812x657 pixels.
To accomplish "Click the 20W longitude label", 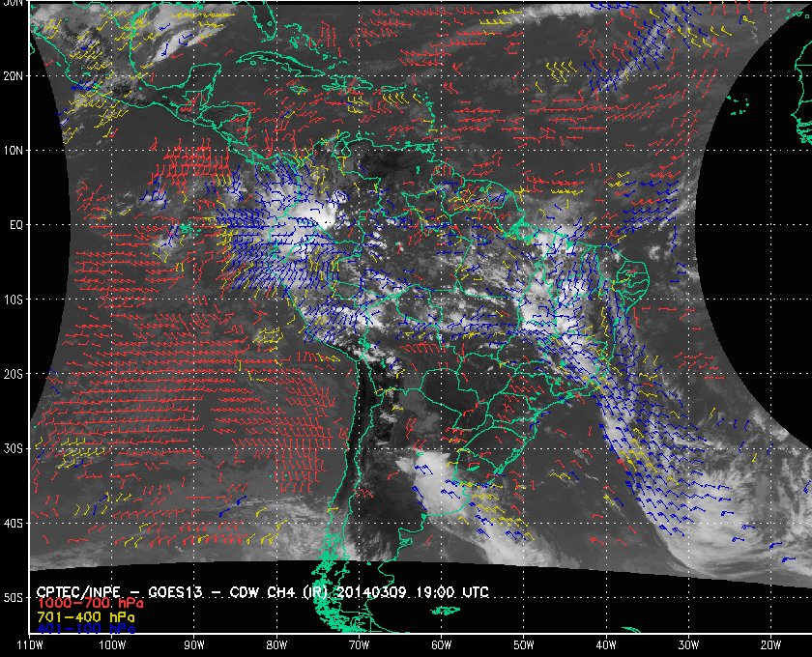I will coord(769,644).
